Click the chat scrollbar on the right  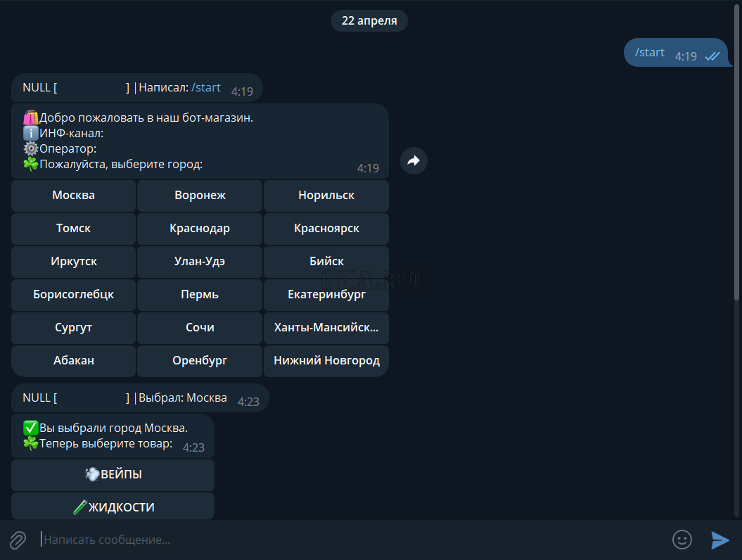737,211
